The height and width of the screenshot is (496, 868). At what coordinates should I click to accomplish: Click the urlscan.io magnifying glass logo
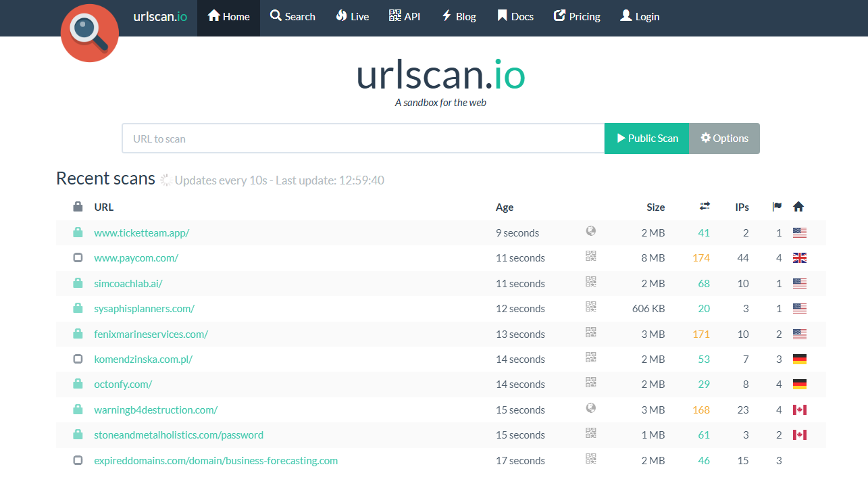pyautogui.click(x=89, y=32)
